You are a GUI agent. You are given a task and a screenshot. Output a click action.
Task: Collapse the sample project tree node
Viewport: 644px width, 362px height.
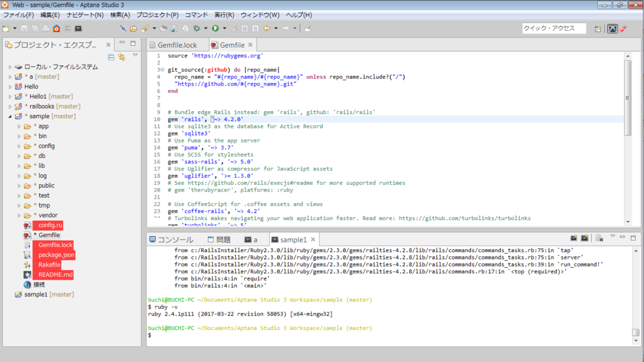click(10, 116)
